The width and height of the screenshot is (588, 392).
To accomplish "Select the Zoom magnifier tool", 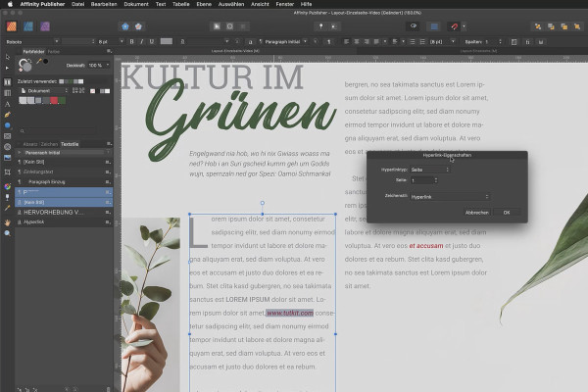I will pyautogui.click(x=7, y=233).
